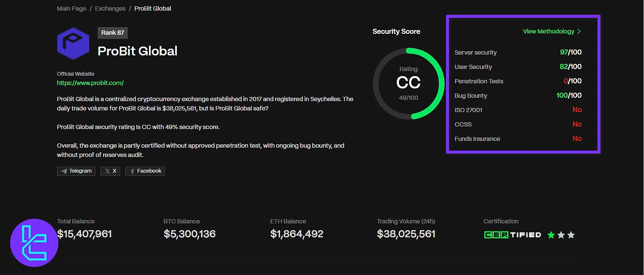This screenshot has height=275, width=644.
Task: Click the Certification label
Action: tap(501, 221)
